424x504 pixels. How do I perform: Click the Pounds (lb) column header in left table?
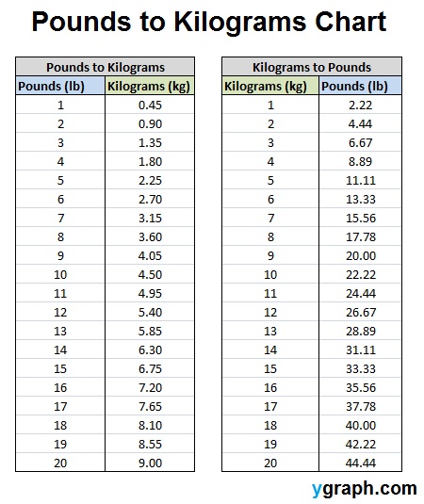60,86
